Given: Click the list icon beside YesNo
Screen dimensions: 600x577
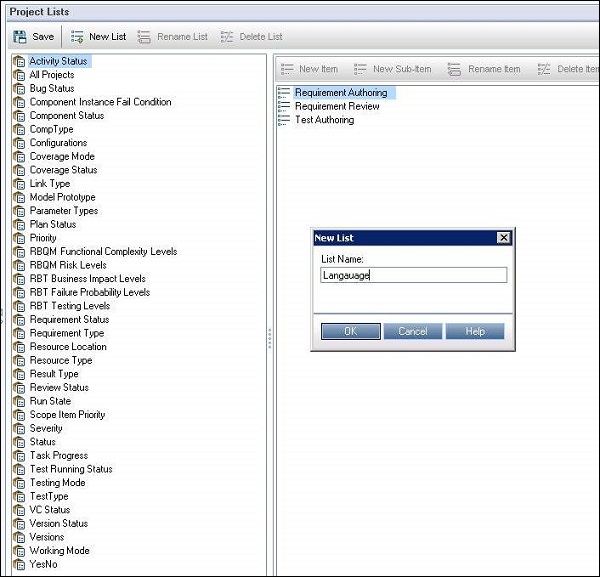Looking at the screenshot, I should (19, 564).
